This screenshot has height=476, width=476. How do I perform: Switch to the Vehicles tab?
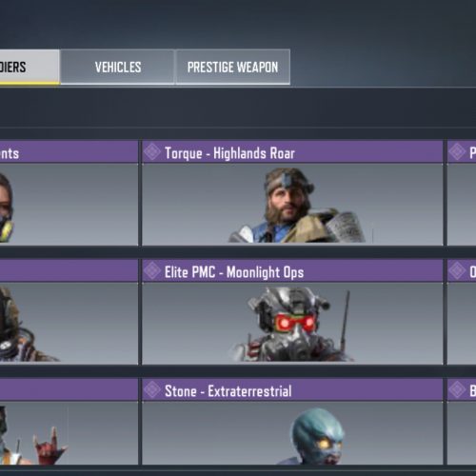pyautogui.click(x=117, y=67)
